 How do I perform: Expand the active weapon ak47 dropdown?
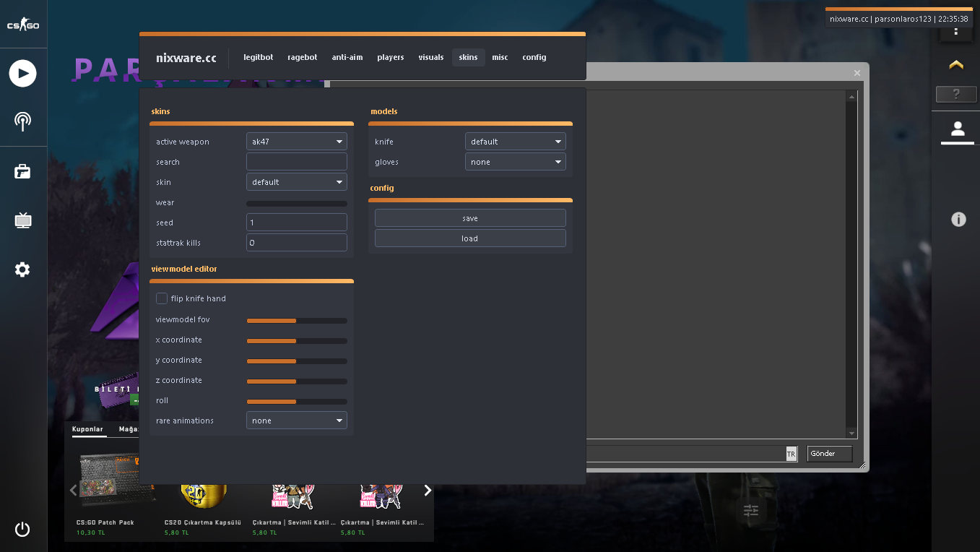(297, 142)
